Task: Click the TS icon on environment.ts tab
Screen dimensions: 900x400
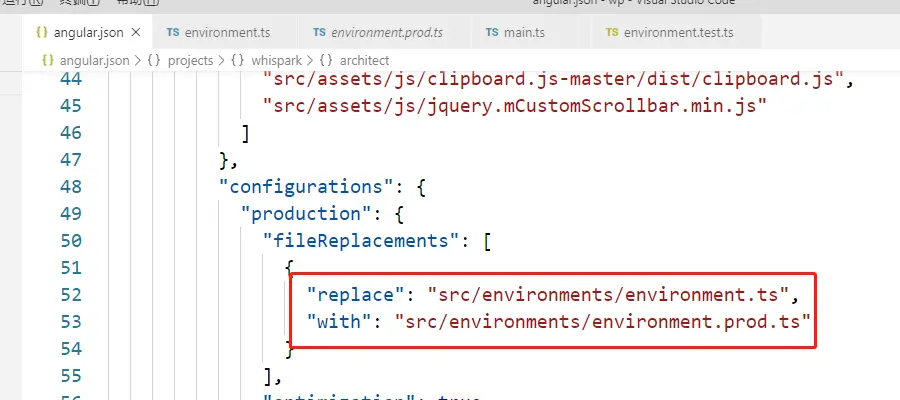Action: point(173,32)
